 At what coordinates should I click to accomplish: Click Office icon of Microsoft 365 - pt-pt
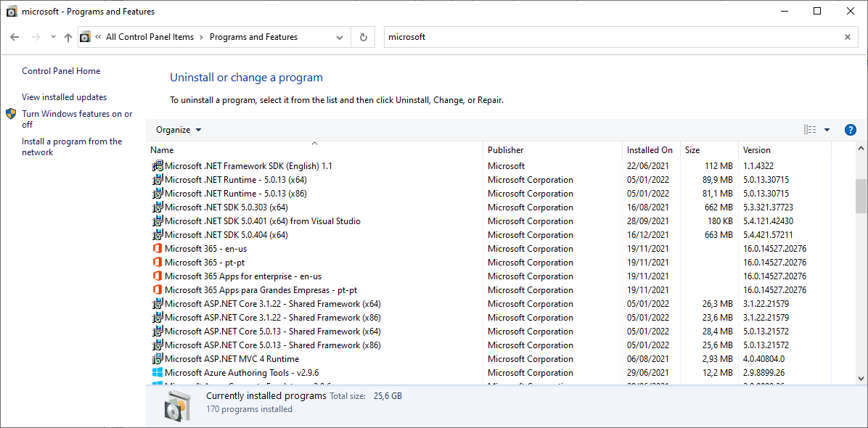click(x=157, y=262)
